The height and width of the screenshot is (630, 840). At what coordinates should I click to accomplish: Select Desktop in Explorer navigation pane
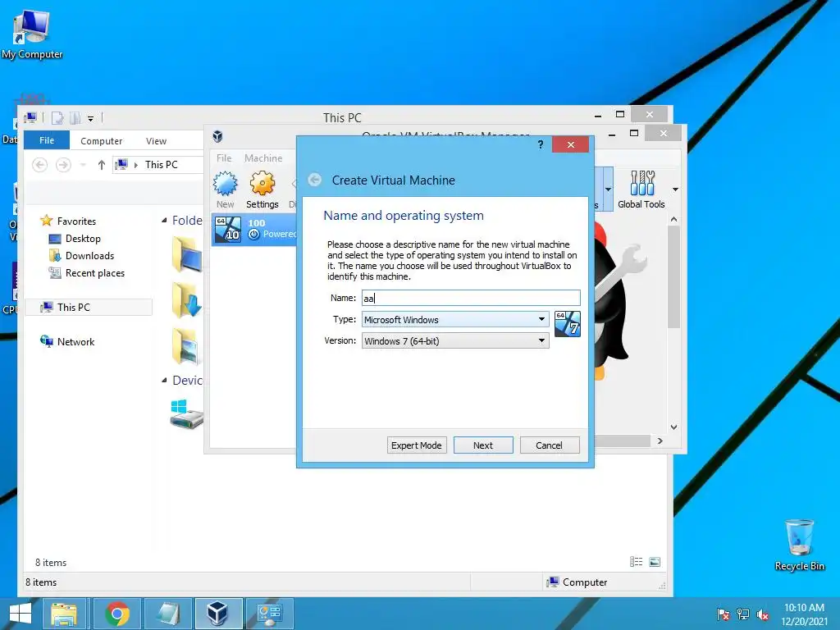coord(75,239)
